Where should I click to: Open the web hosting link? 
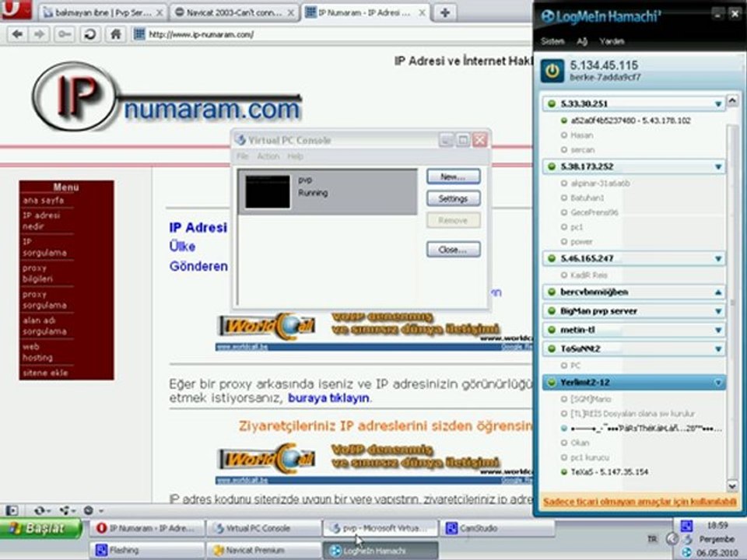point(37,352)
